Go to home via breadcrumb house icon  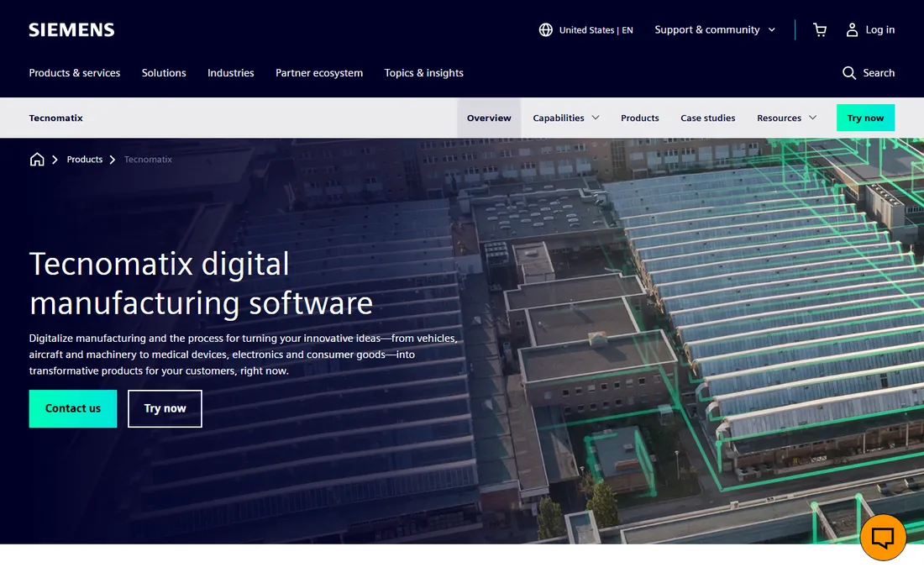pyautogui.click(x=37, y=160)
